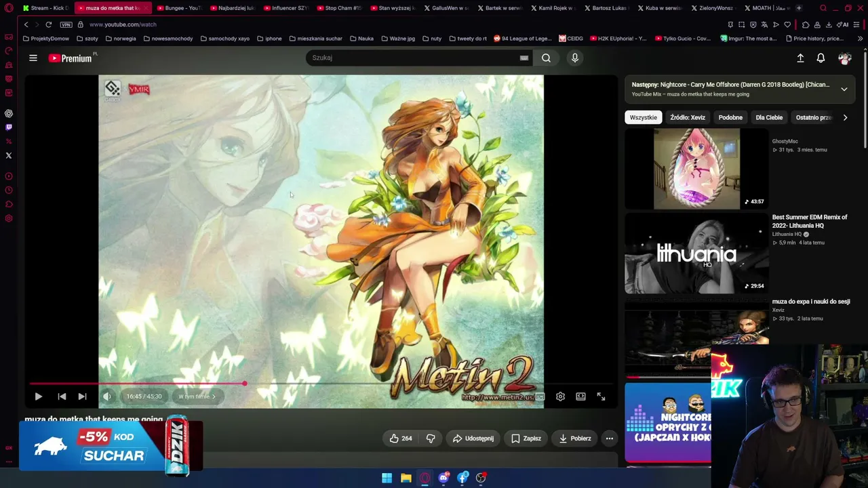Viewport: 868px width, 488px height.
Task: Open the 'Nauka' bookmarks folder
Action: pos(361,39)
